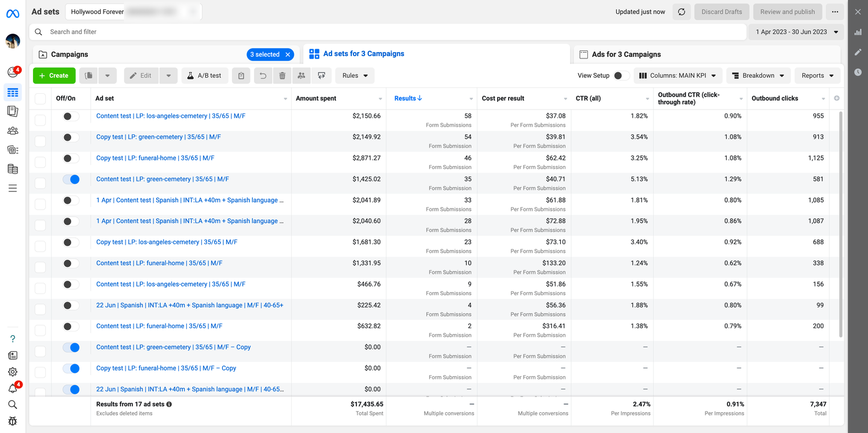
Task: Check the box for row spending $2,149.92
Action: pyautogui.click(x=40, y=141)
